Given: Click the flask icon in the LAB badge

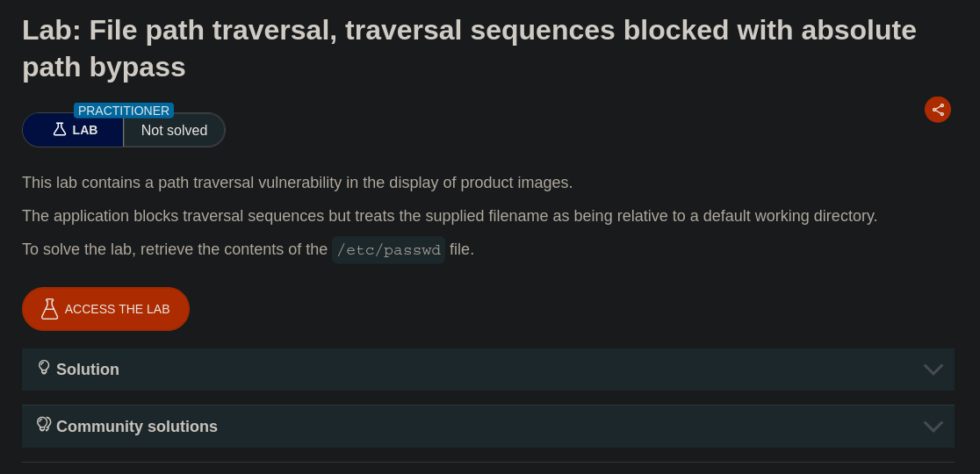Looking at the screenshot, I should (60, 129).
